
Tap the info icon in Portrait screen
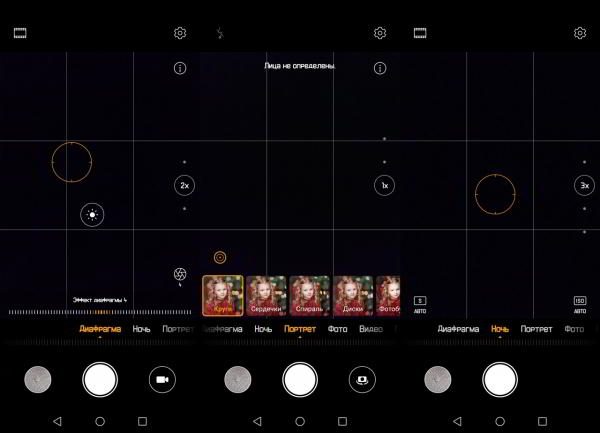point(380,69)
